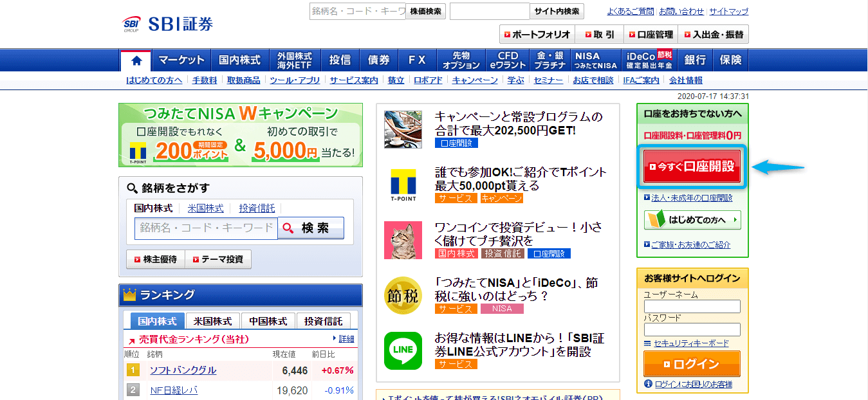Open the つみたてNISA Wキャンペーン banner
The height and width of the screenshot is (400, 868).
(241, 135)
